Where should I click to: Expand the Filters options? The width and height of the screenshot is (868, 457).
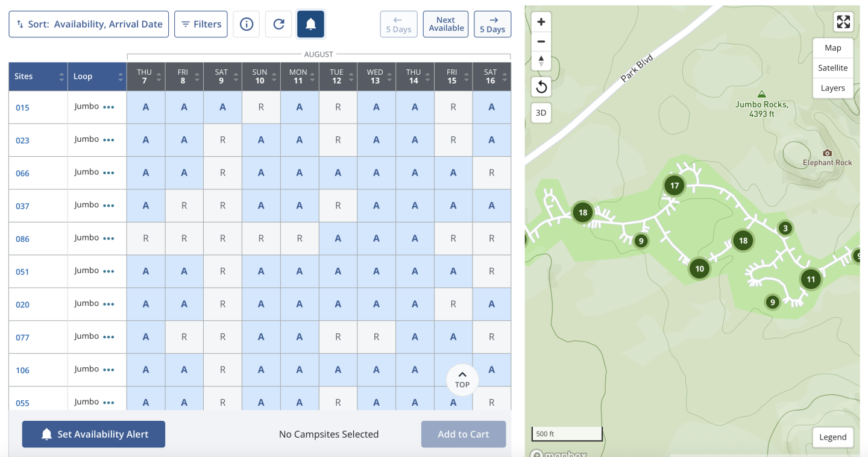(201, 24)
